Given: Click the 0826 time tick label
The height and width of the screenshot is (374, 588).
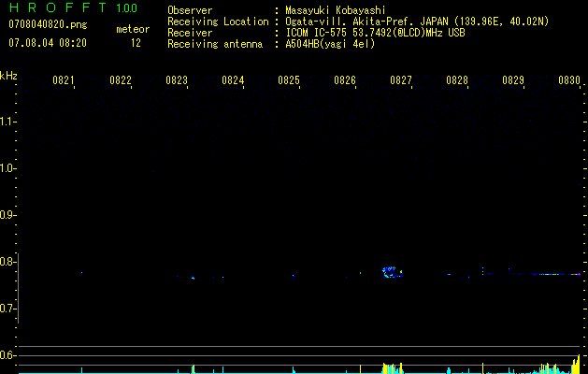Looking at the screenshot, I should tap(345, 80).
